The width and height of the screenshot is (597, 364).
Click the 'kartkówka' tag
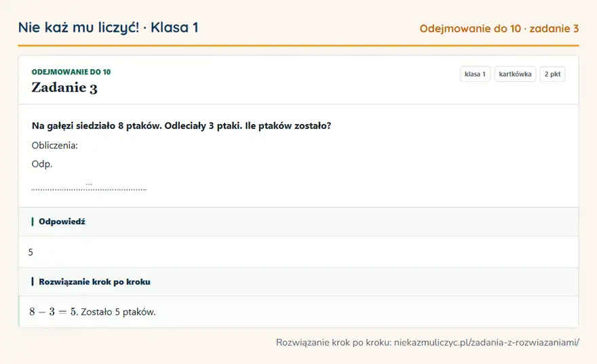pos(515,74)
